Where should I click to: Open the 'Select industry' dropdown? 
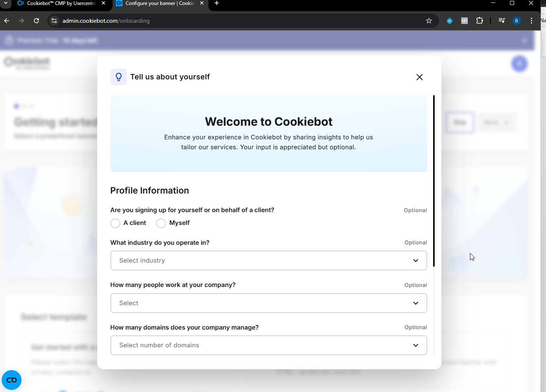pyautogui.click(x=269, y=261)
